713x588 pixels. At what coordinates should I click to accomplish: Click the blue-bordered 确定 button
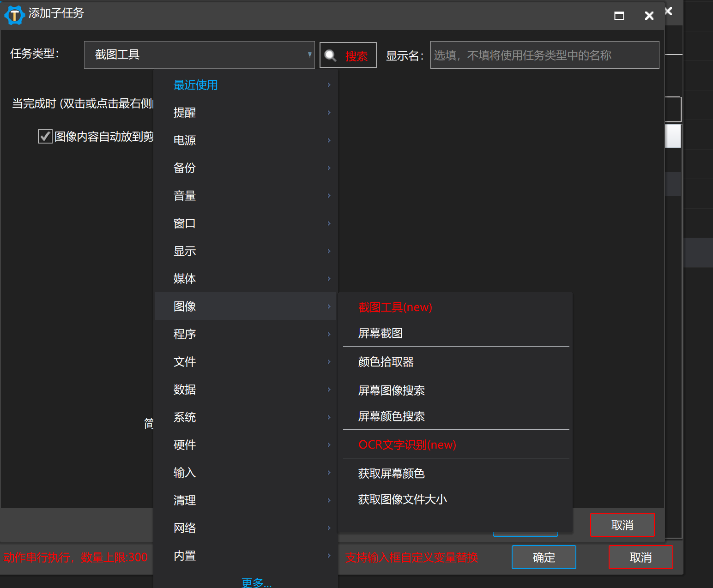tap(544, 557)
